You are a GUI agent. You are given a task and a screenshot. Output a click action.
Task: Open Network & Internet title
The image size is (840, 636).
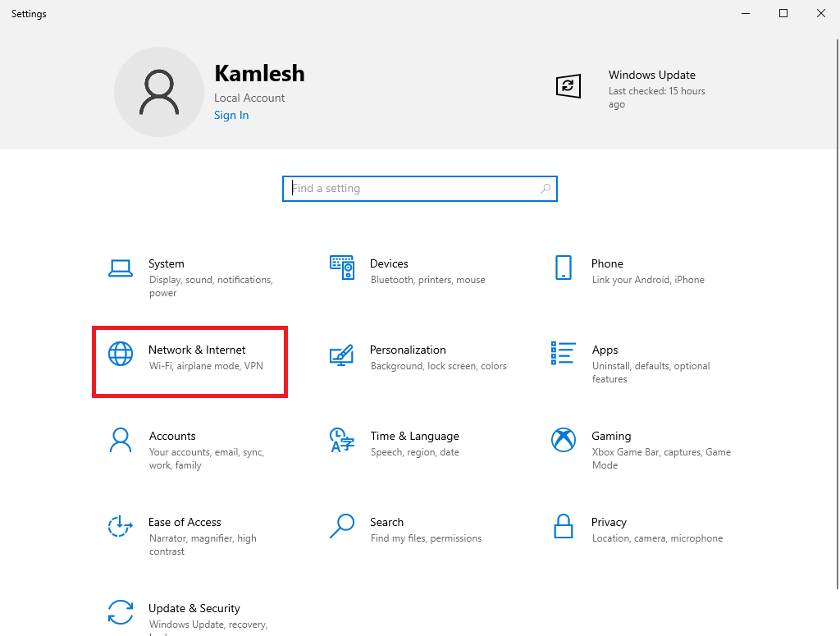click(197, 350)
